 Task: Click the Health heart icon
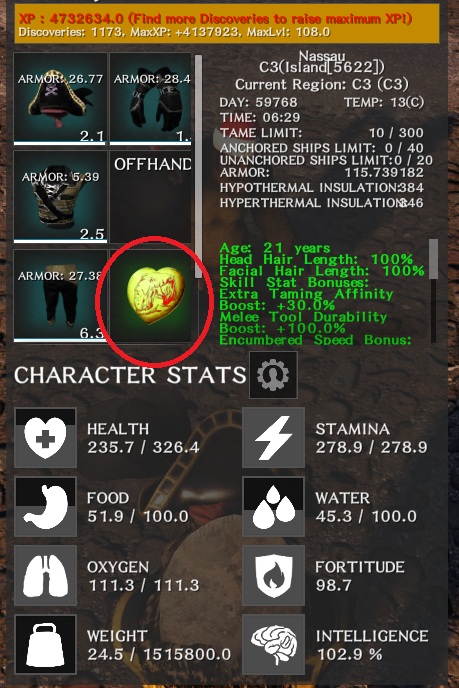[x=46, y=437]
